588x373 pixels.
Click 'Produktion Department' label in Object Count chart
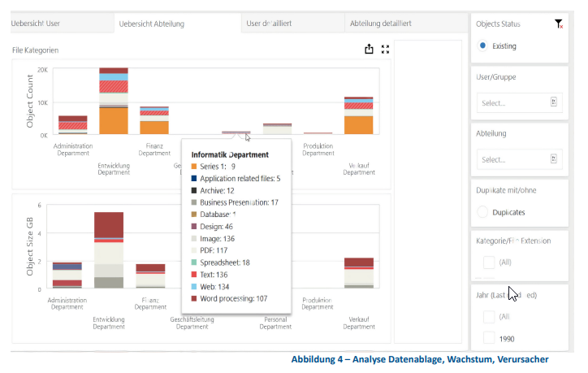[318, 150]
